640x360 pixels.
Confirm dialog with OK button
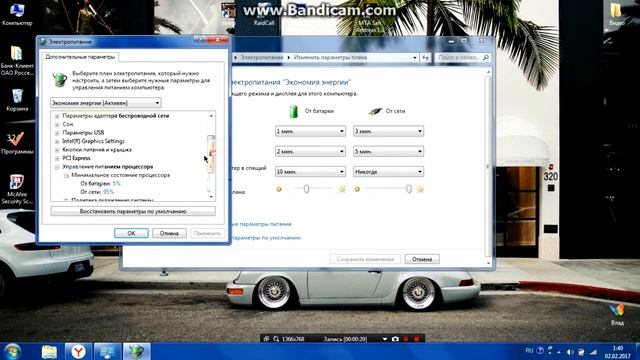coord(131,233)
